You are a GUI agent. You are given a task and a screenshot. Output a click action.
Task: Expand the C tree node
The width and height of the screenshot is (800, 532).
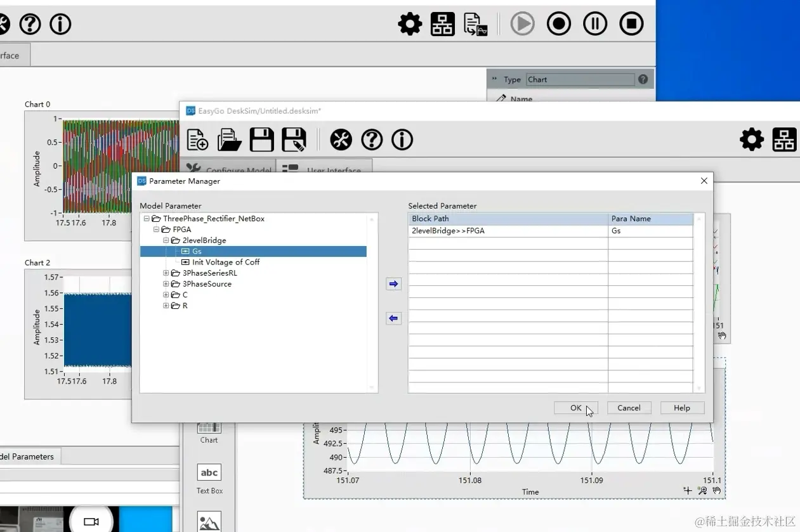coord(166,295)
